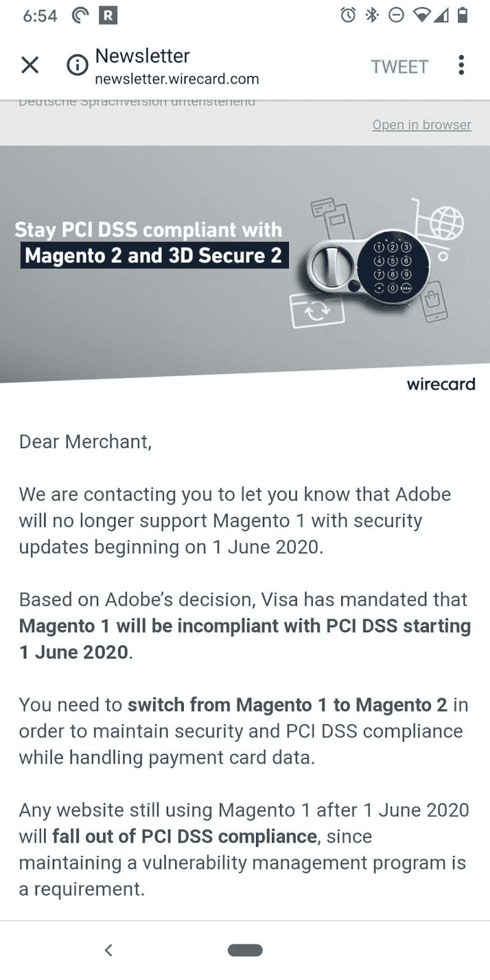Viewport: 490px width, 980px height.
Task: Tap the TWEET button
Action: point(399,66)
